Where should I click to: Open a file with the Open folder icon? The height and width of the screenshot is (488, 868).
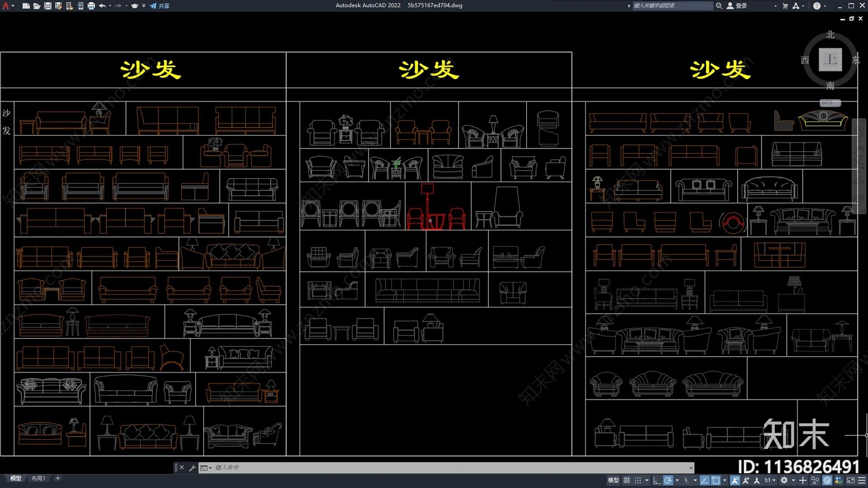pyautogui.click(x=36, y=5)
